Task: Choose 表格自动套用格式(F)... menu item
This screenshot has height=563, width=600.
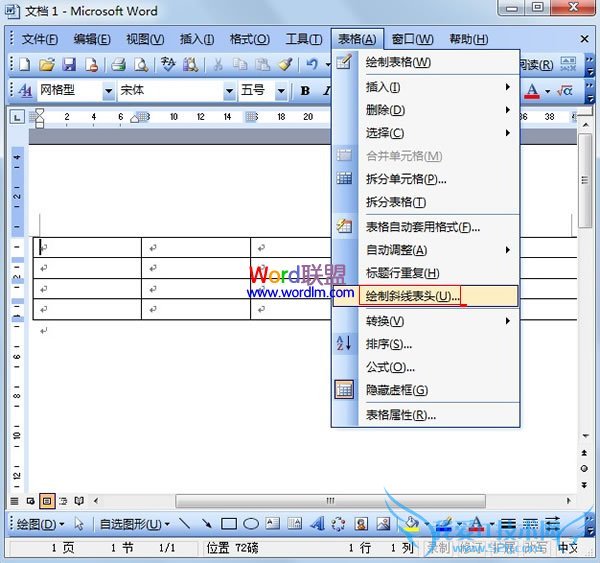Action: click(426, 227)
